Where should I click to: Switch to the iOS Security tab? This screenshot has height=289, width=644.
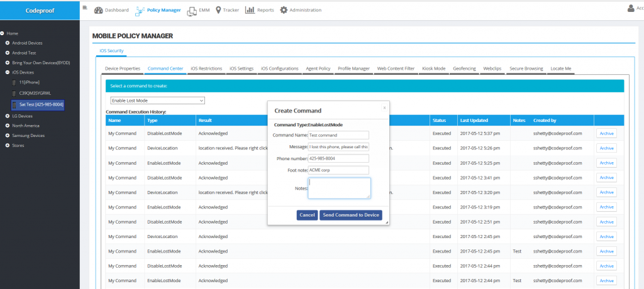tap(112, 50)
